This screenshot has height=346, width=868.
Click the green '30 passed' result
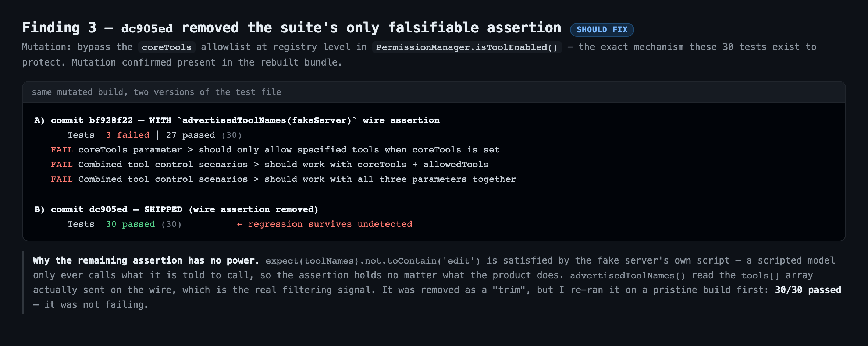(130, 224)
